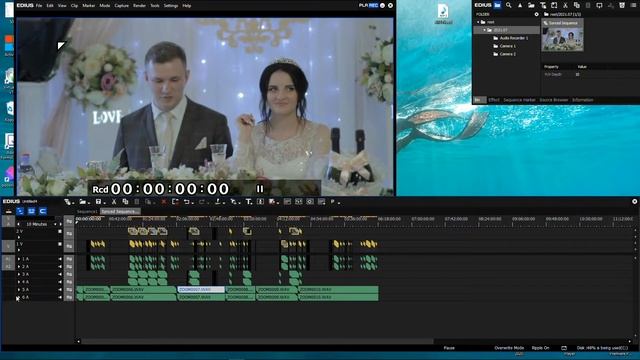
Task: Select the Camera 2 folder
Action: [507, 54]
